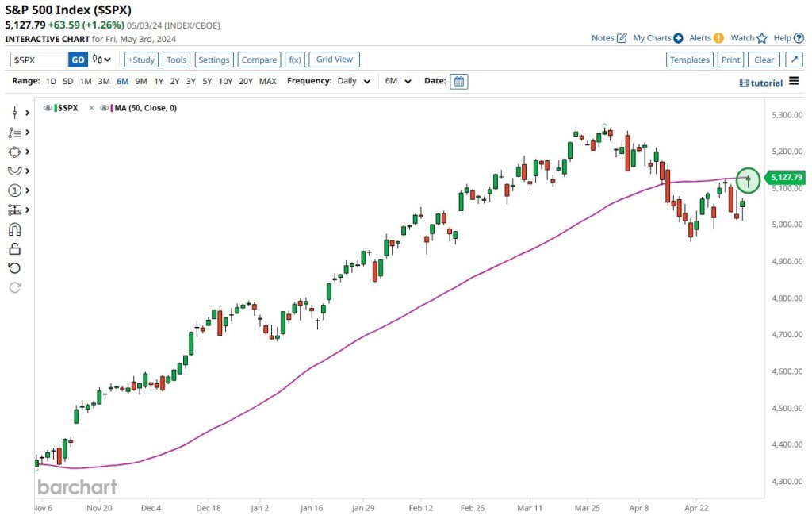
Task: Toggle visibility eye for MA 50 study
Action: [x=103, y=108]
